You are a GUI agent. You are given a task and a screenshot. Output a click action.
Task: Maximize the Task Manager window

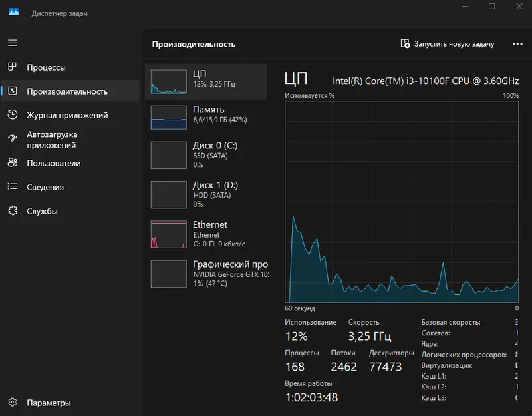491,7
